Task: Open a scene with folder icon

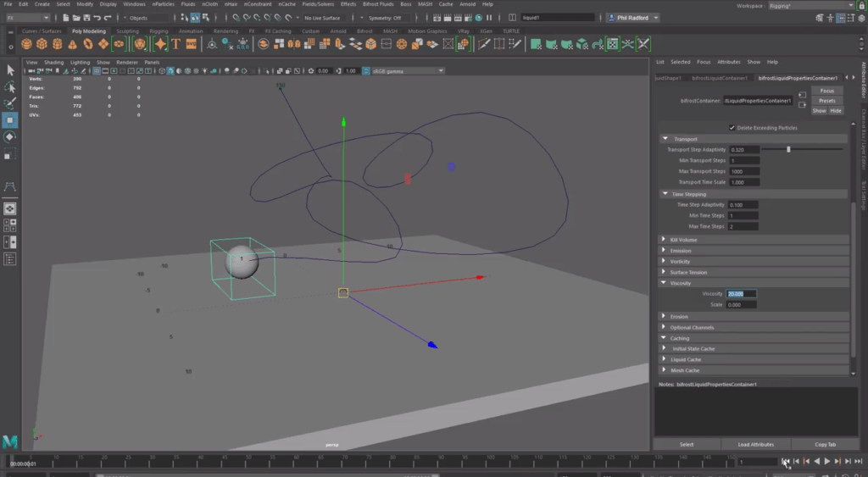Action: 75,18
